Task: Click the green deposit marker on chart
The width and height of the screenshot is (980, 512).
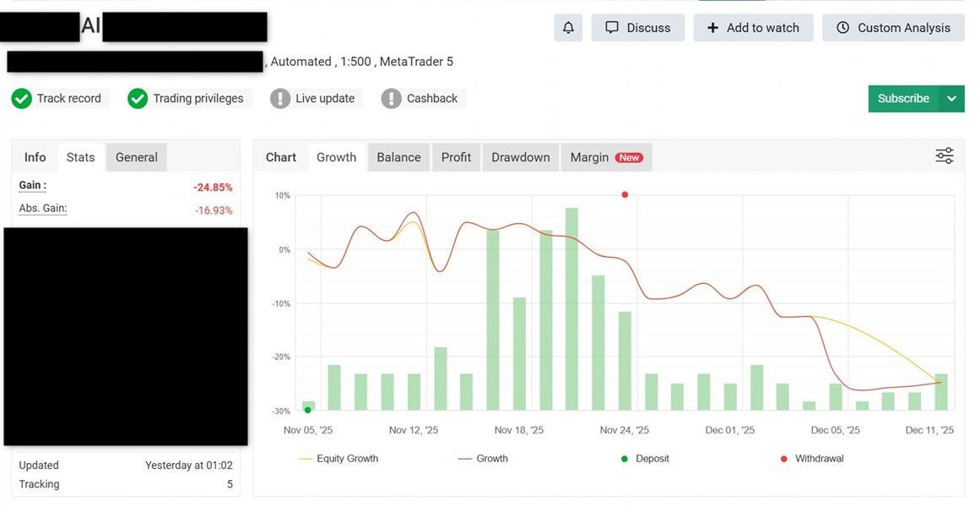Action: point(308,410)
